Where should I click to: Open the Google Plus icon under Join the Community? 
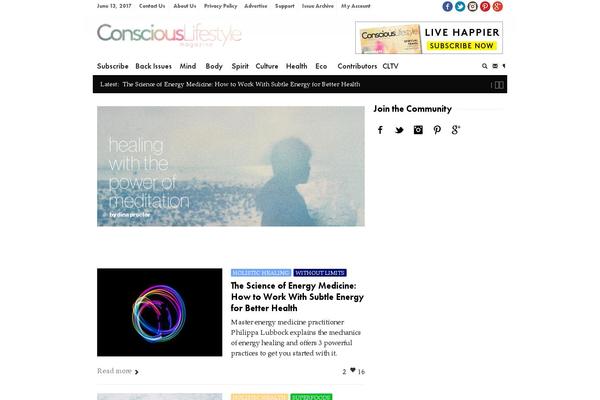click(x=456, y=130)
